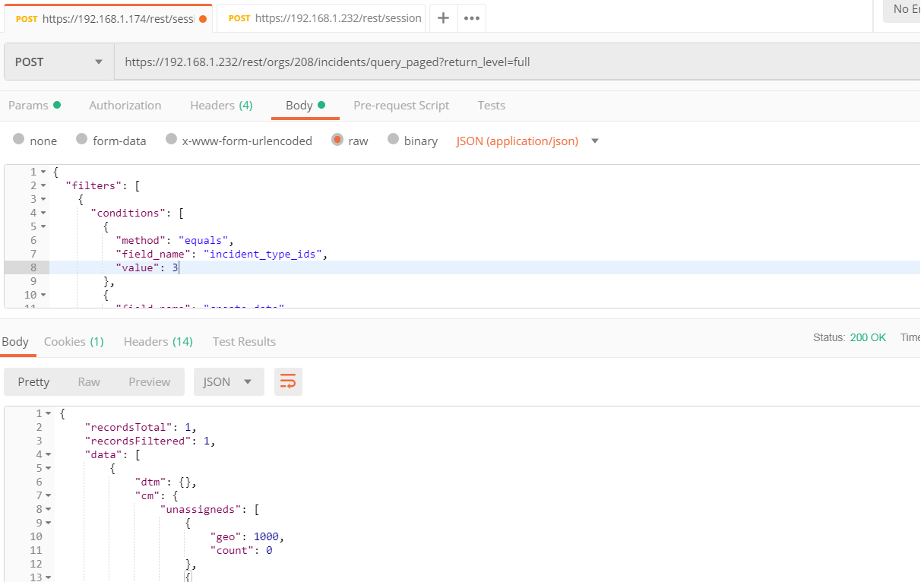Switch response view to Preview

point(150,381)
